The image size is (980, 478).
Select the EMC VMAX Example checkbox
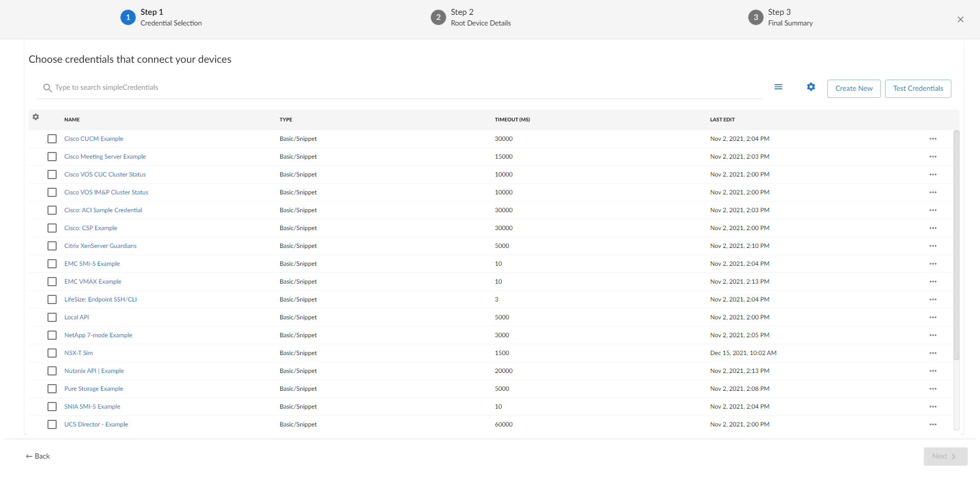52,282
